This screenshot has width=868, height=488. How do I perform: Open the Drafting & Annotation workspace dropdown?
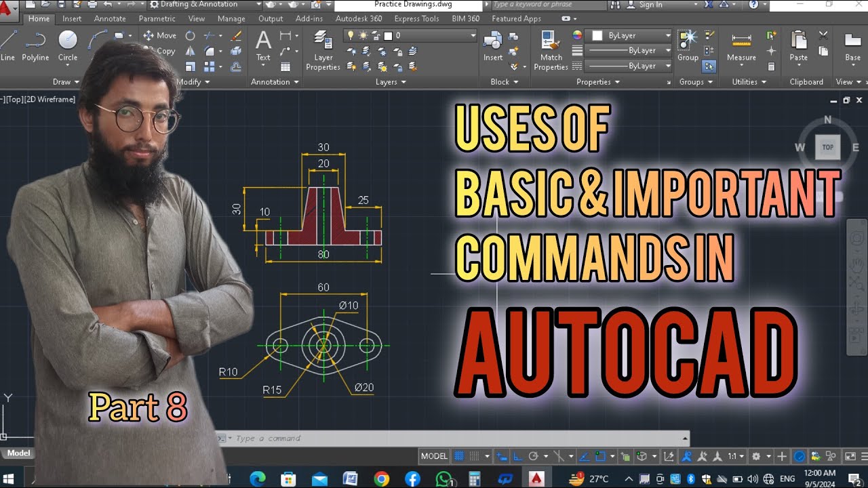[x=205, y=5]
